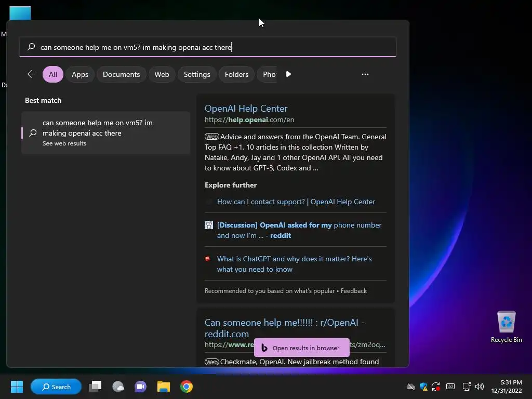Click into the search query input field

(x=208, y=47)
